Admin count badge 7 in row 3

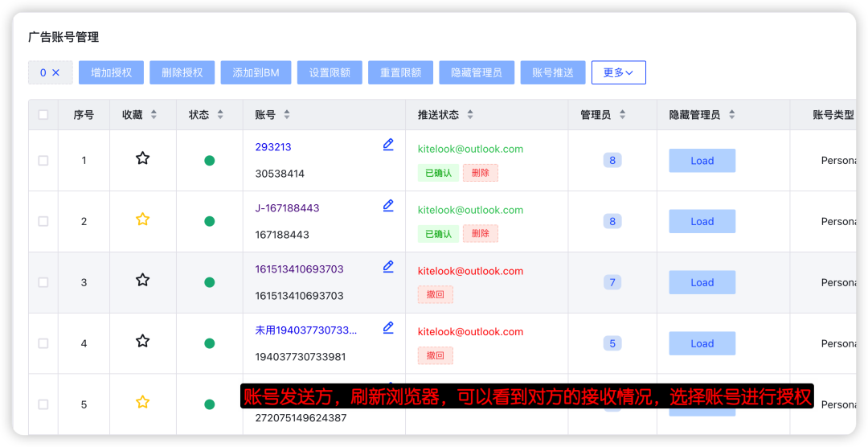(612, 282)
